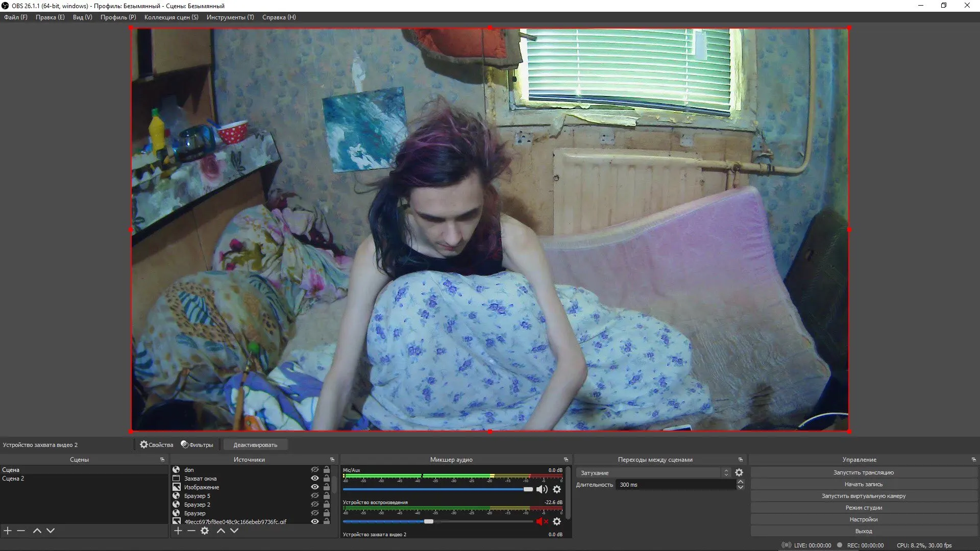Image resolution: width=980 pixels, height=551 pixels.
Task: Open source properties gear in the Источники toolbar
Action: point(205,531)
